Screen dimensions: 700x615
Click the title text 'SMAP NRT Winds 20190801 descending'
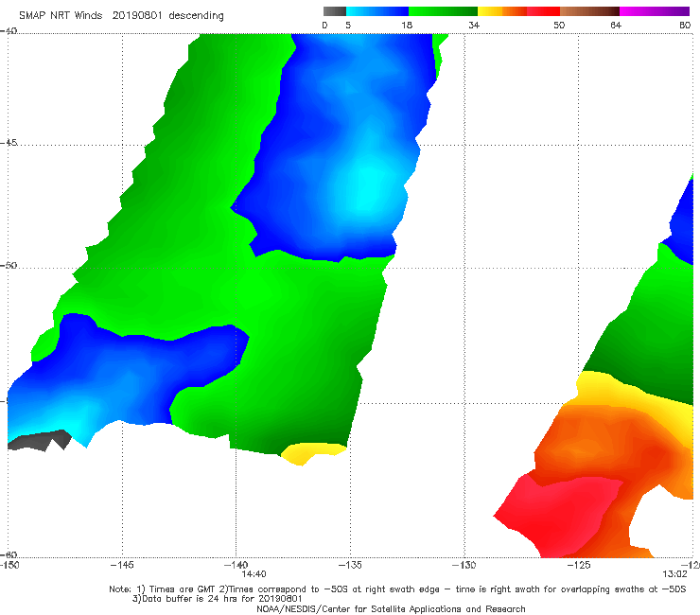pos(121,15)
